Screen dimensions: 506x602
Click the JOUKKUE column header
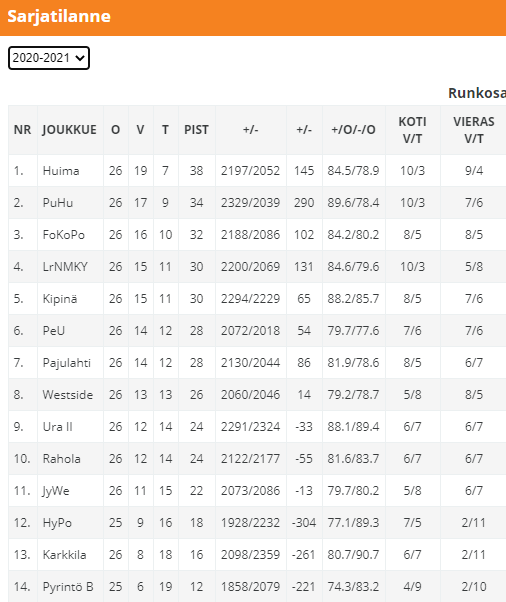coord(69,130)
